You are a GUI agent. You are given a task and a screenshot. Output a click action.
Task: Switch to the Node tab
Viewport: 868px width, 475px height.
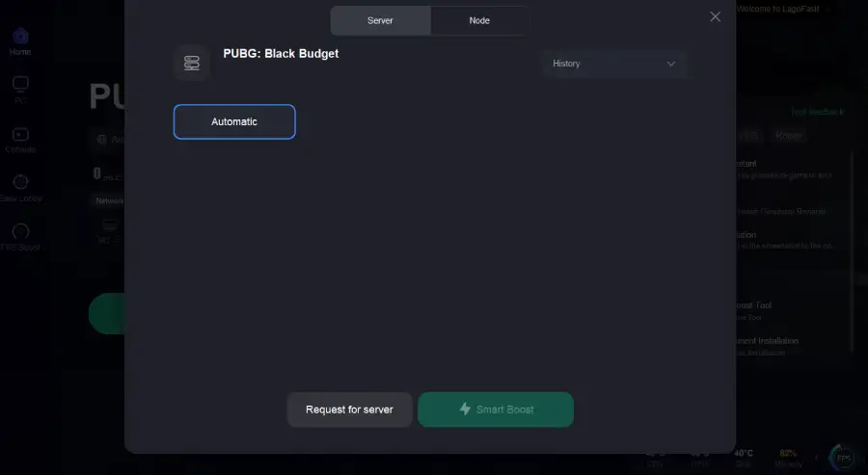click(479, 20)
